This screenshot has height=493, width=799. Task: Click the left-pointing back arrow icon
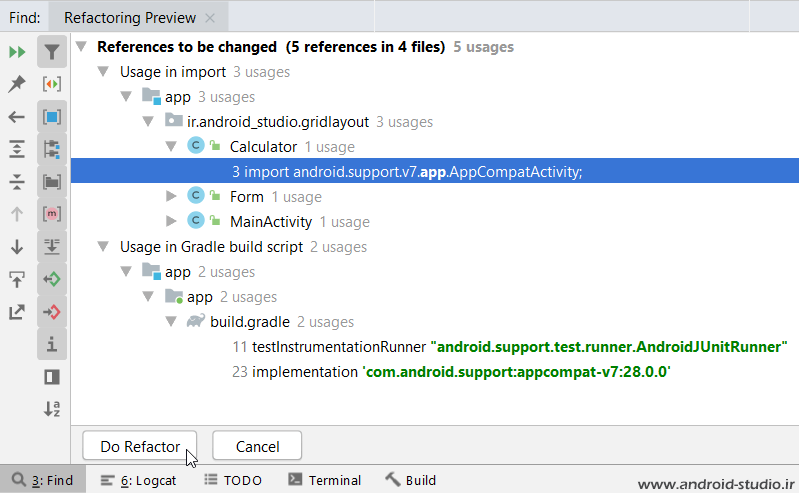pos(17,117)
